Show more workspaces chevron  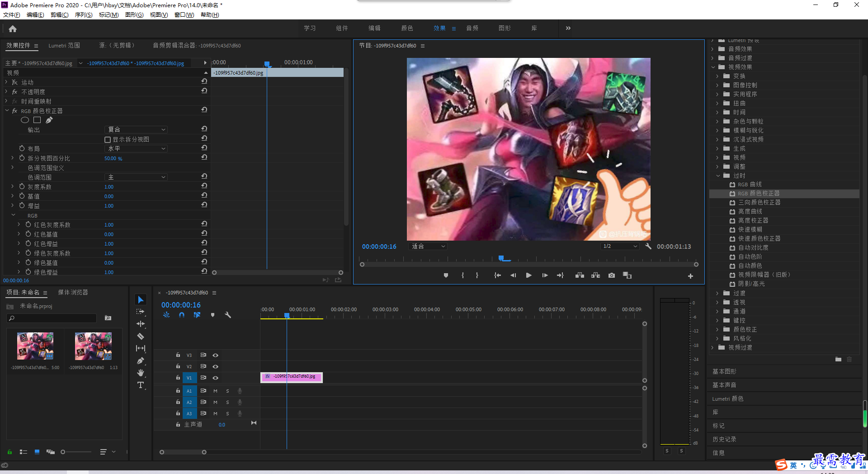[x=568, y=28]
